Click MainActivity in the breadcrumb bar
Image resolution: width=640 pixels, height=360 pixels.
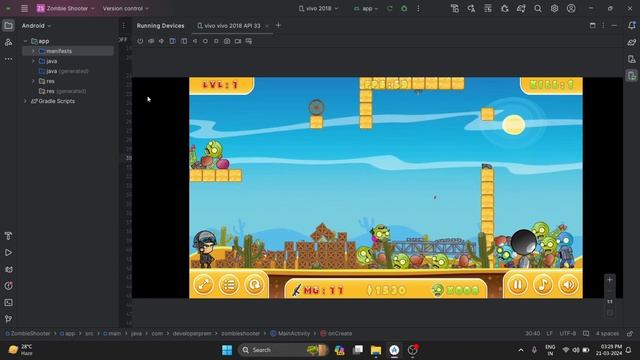(290, 333)
